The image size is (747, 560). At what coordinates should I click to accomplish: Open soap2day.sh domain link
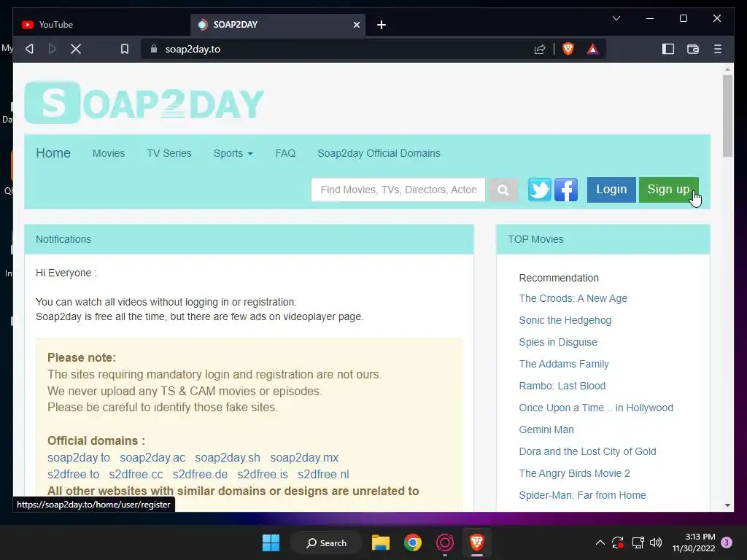tap(228, 458)
